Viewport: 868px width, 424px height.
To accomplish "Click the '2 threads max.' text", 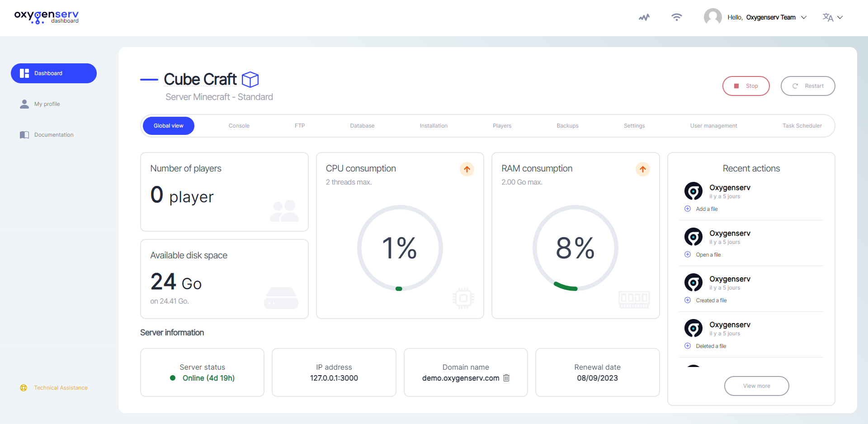I will point(349,182).
